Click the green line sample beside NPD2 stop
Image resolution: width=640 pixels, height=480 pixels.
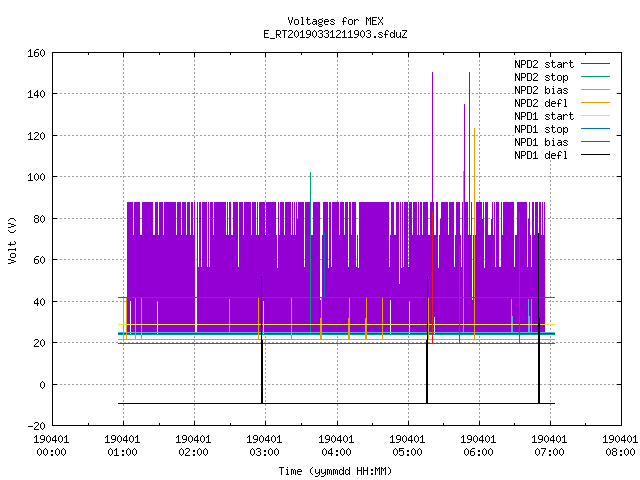595,76
